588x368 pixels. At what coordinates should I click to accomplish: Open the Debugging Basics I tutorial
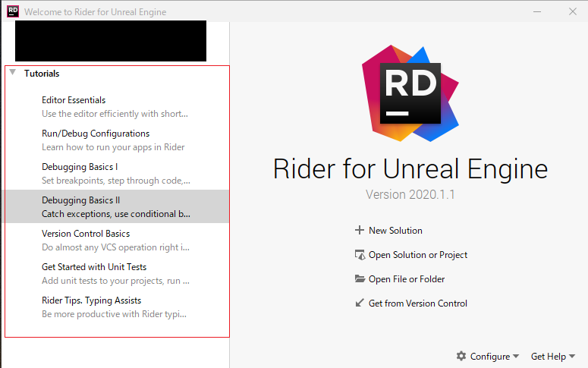[117, 173]
